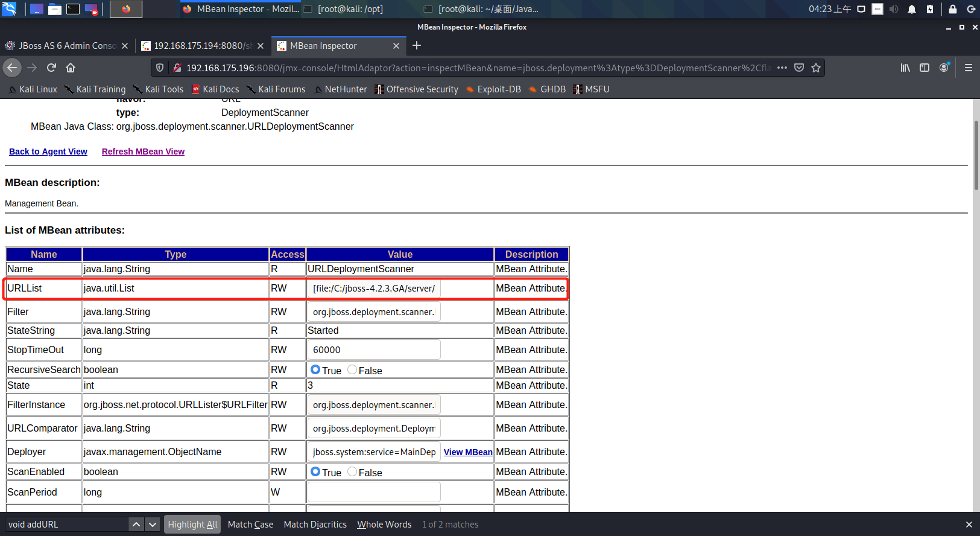
Task: Set ScanEnabled to True
Action: [x=315, y=471]
